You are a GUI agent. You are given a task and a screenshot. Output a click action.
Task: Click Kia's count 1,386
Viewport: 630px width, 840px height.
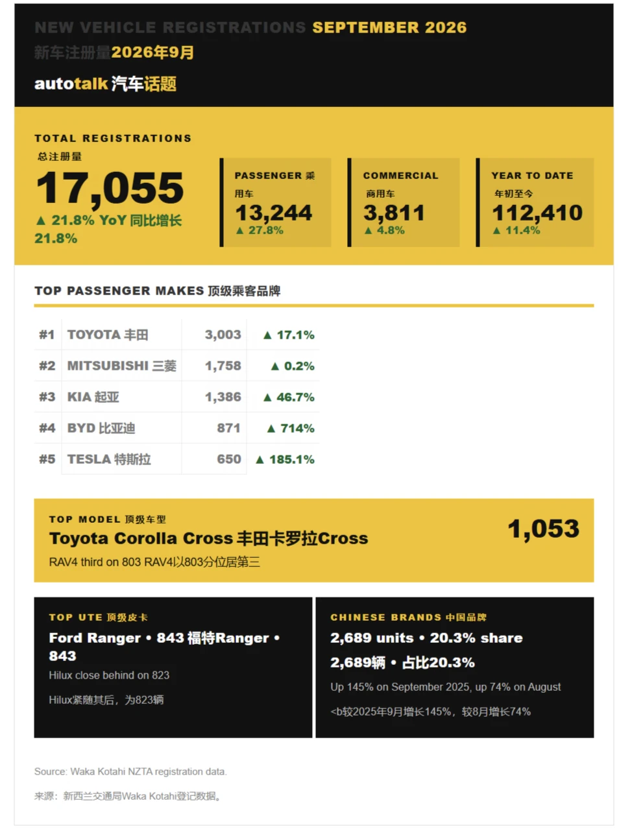223,397
